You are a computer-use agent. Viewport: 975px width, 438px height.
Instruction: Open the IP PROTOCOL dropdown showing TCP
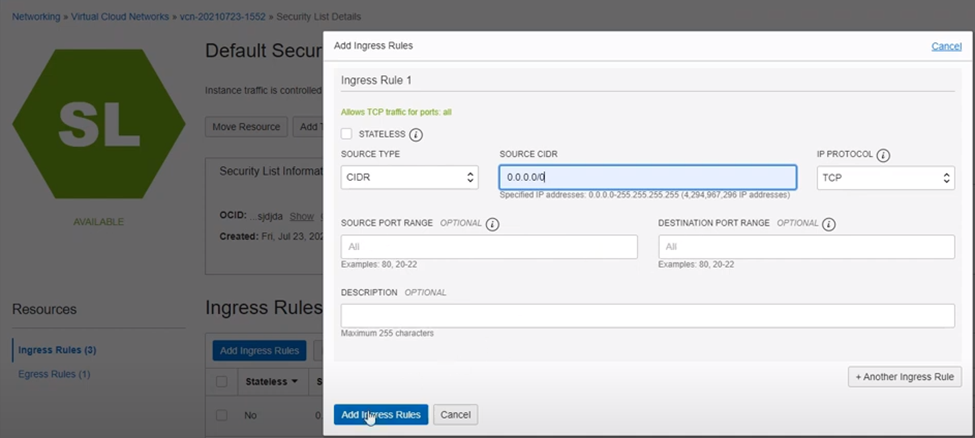[x=885, y=177]
